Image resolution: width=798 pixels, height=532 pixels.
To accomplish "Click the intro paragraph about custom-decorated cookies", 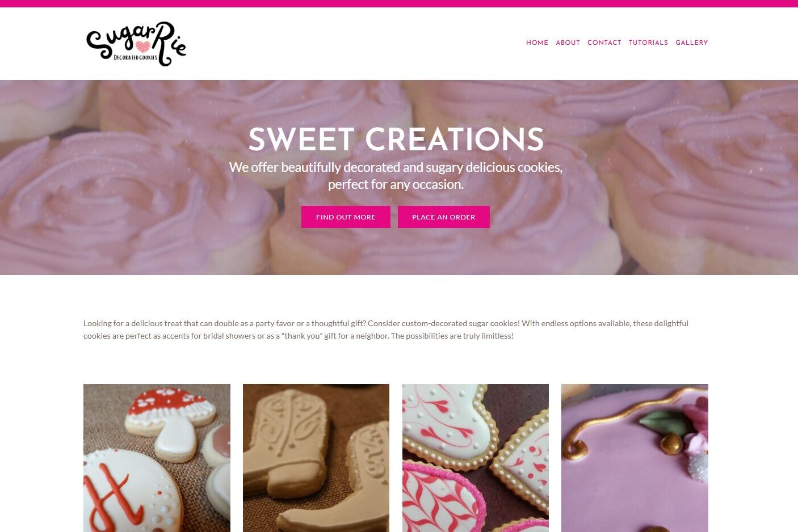I will (386, 330).
